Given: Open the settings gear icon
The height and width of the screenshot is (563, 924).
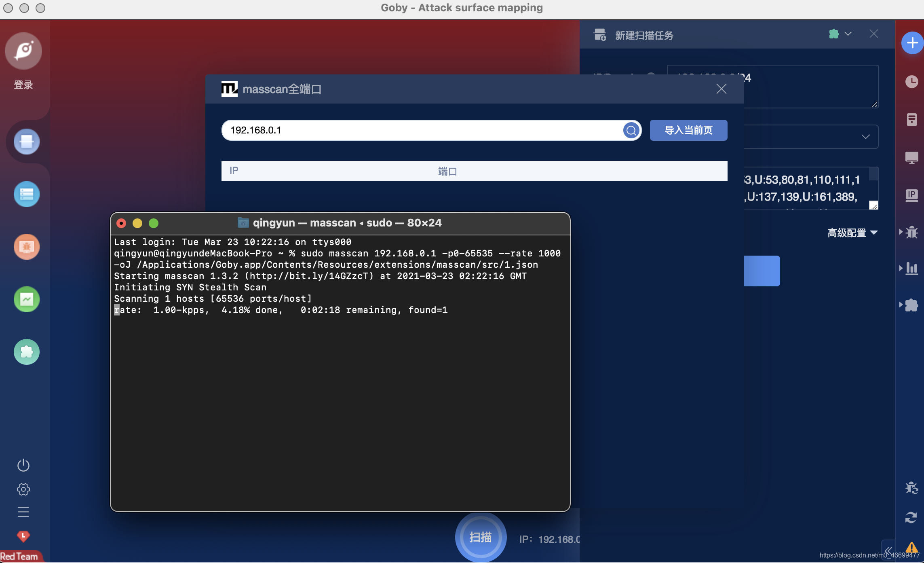Looking at the screenshot, I should tap(23, 489).
